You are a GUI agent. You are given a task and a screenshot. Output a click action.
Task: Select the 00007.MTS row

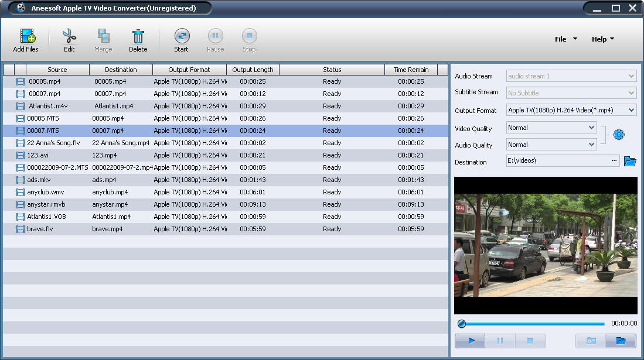point(226,131)
